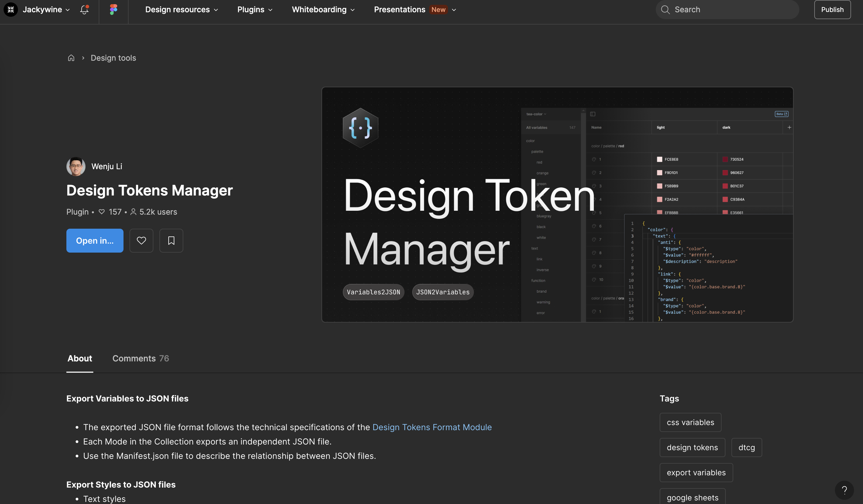
Task: Open author Wenju Li's profile
Action: pos(107,167)
